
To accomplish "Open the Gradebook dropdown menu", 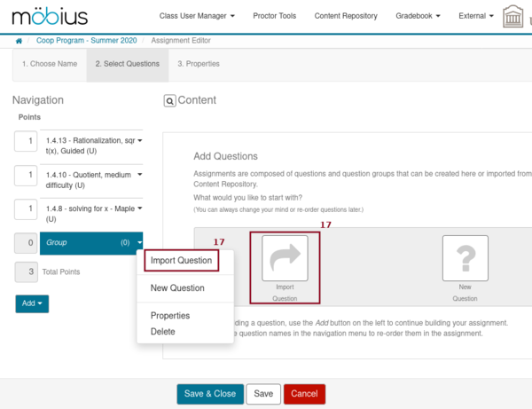I will pyautogui.click(x=418, y=16).
